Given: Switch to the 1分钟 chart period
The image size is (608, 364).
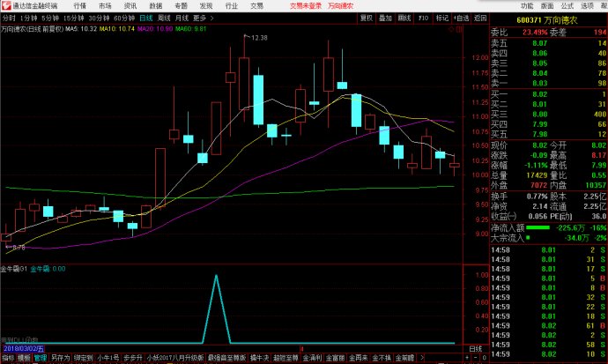Looking at the screenshot, I should [29, 19].
